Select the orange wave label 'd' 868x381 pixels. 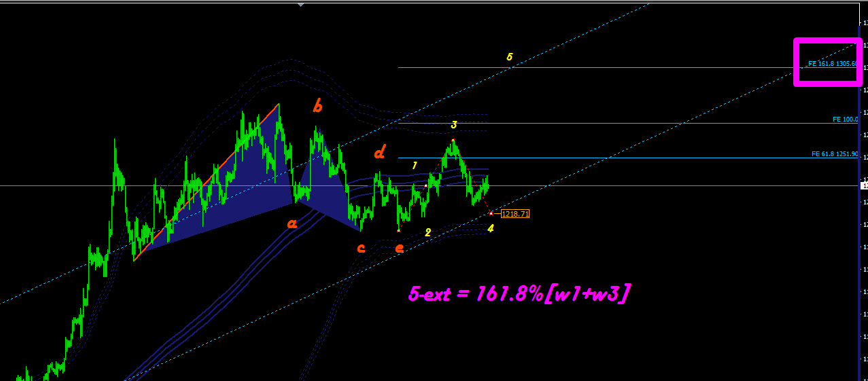(381, 151)
